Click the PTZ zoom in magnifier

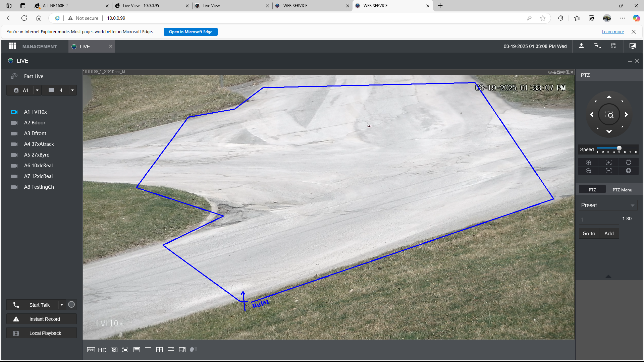(x=589, y=162)
